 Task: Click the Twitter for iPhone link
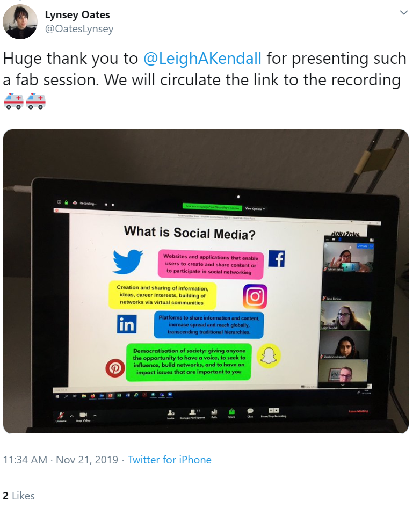click(170, 460)
